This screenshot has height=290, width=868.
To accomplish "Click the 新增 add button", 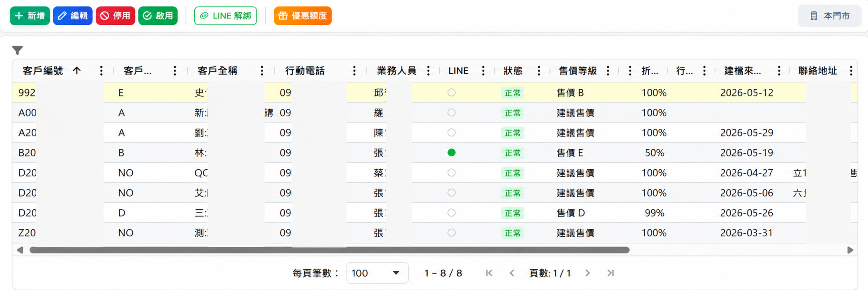I will (30, 16).
